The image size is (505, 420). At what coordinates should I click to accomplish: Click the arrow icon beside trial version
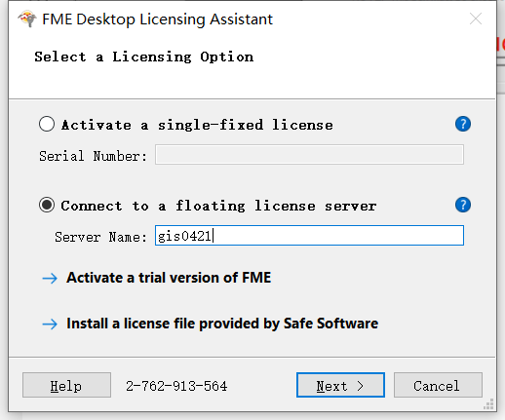point(50,278)
